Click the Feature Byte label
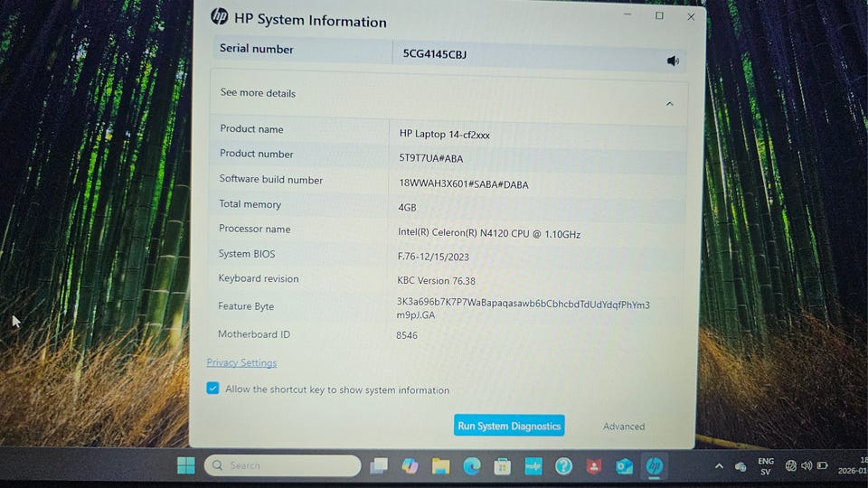The width and height of the screenshot is (868, 488). [x=246, y=306]
